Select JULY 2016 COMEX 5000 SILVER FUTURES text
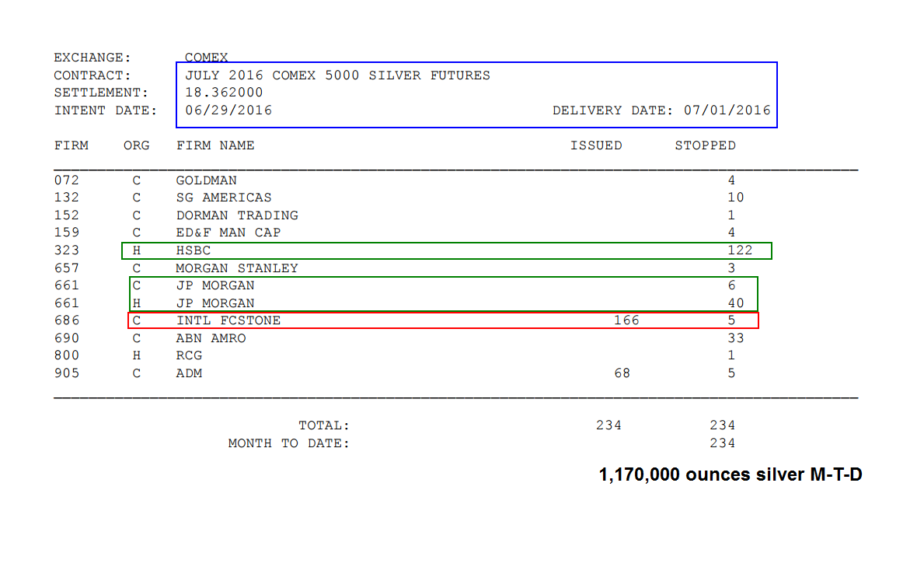Image resolution: width=924 pixels, height=581 pixels. point(338,75)
